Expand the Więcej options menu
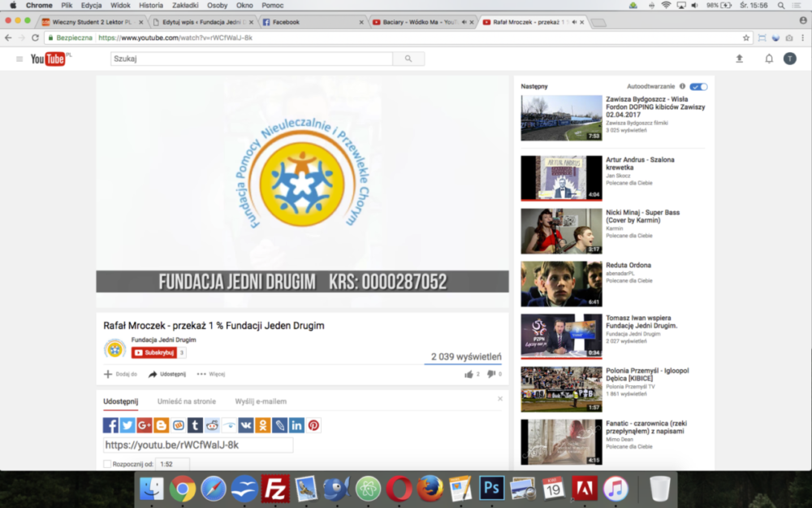The image size is (812, 508). coord(211,374)
